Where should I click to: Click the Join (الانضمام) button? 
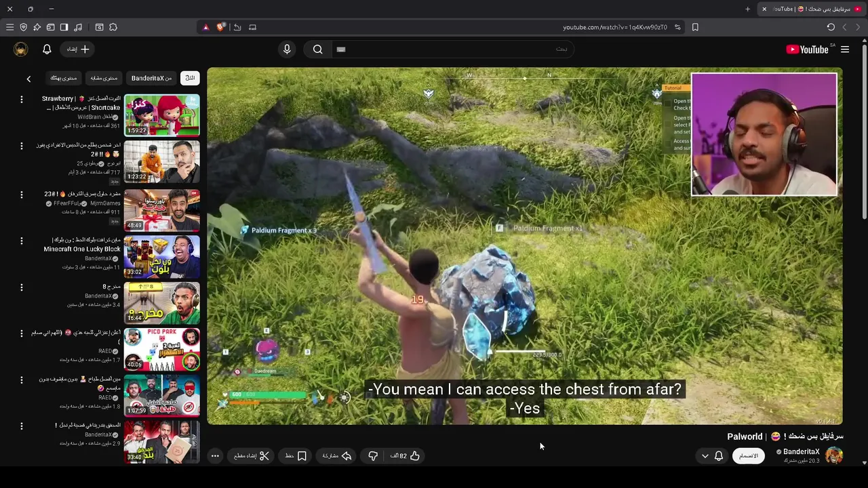click(x=749, y=456)
